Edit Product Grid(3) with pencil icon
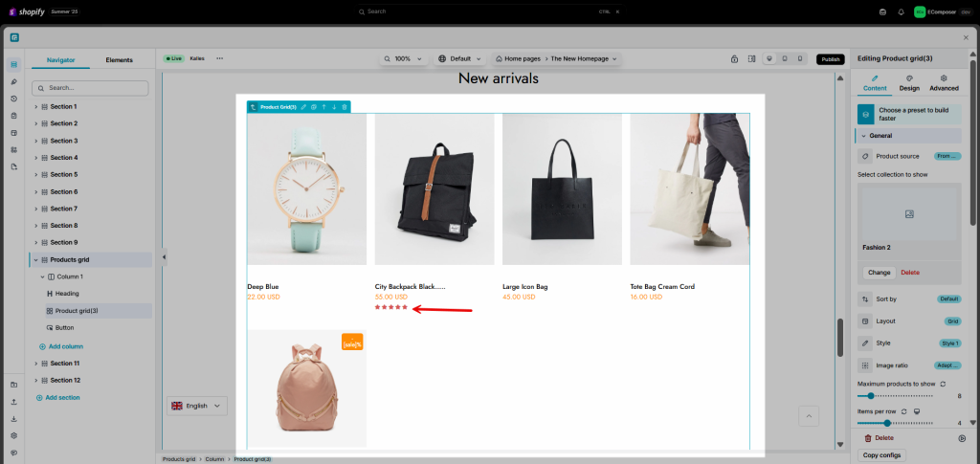The width and height of the screenshot is (980, 464). [303, 107]
